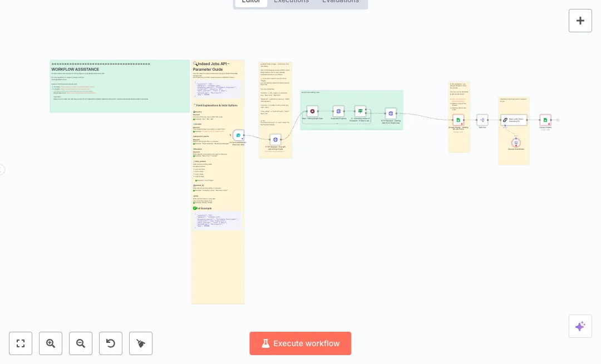Zoom in on the workflow canvas
This screenshot has width=601, height=364.
coord(51,343)
